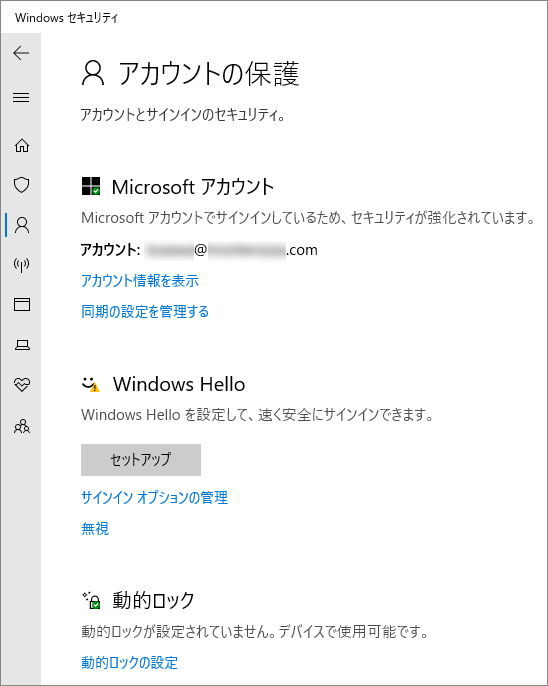Click the 無視 link

(95, 528)
